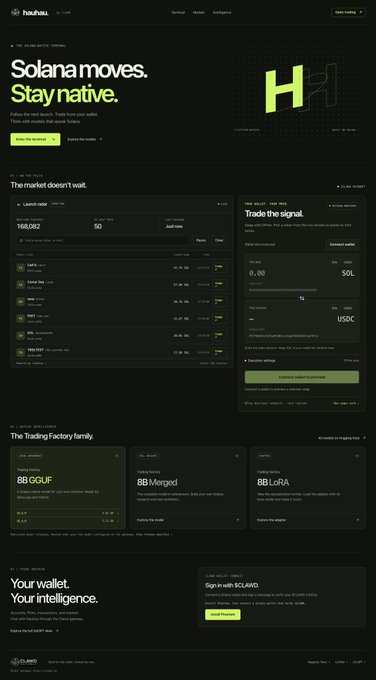Click the TROLTEST token avatar icon
376x680 pixels.
click(x=20, y=352)
